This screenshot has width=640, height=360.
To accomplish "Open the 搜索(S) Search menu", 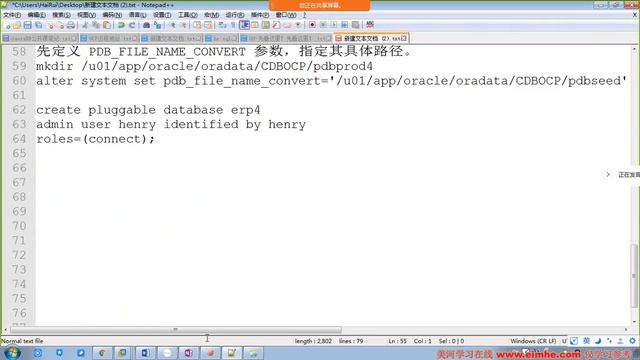I will [x=61, y=15].
